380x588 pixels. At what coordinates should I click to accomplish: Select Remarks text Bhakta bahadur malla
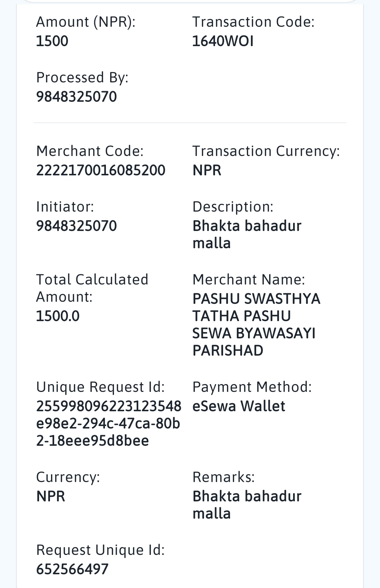pyautogui.click(x=247, y=505)
